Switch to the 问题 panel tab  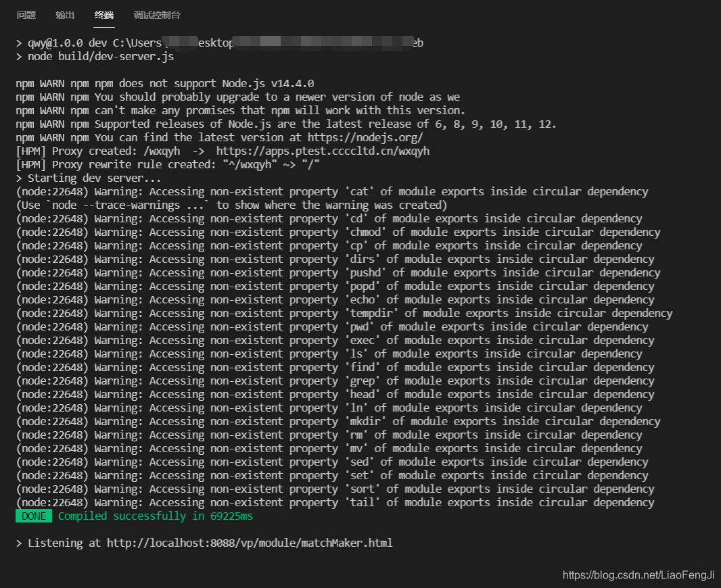26,15
